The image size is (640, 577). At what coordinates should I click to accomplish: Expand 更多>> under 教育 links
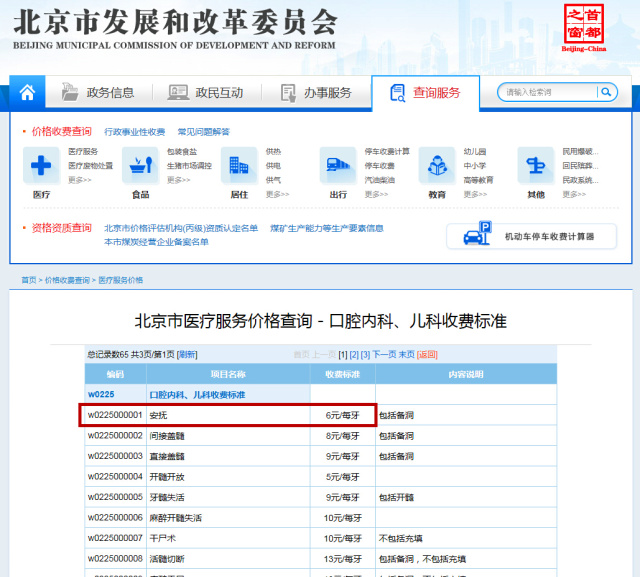coord(475,194)
